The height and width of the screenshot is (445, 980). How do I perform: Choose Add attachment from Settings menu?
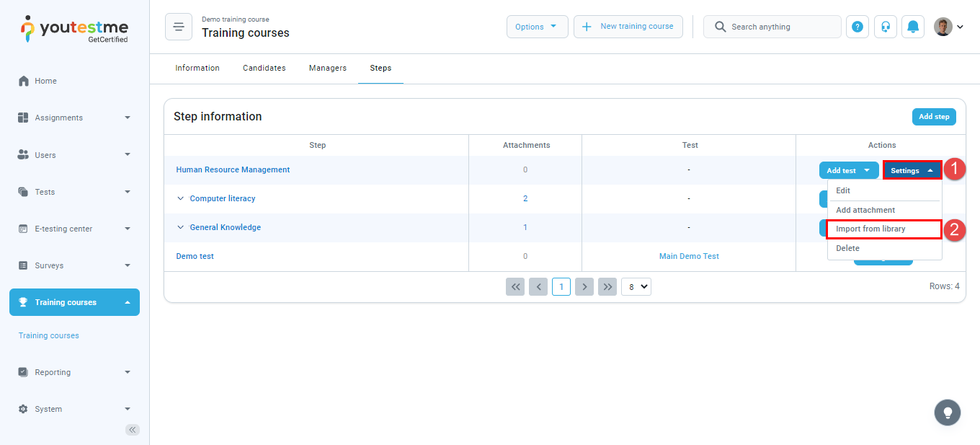click(865, 210)
